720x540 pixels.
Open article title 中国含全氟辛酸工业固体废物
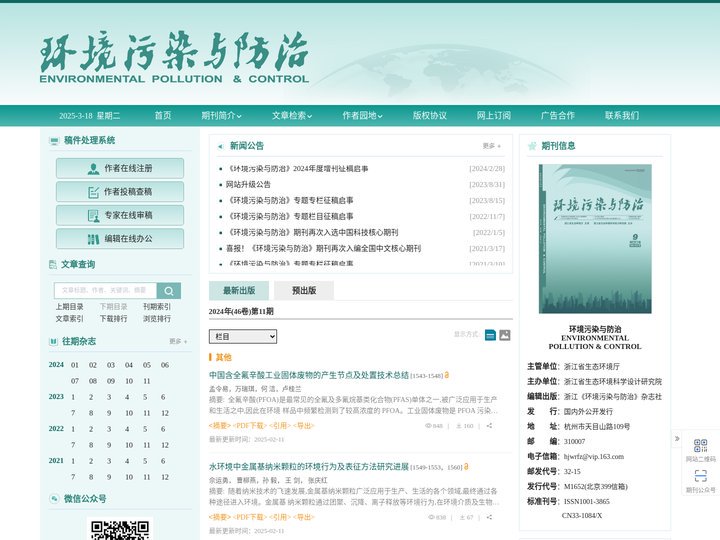[309, 375]
